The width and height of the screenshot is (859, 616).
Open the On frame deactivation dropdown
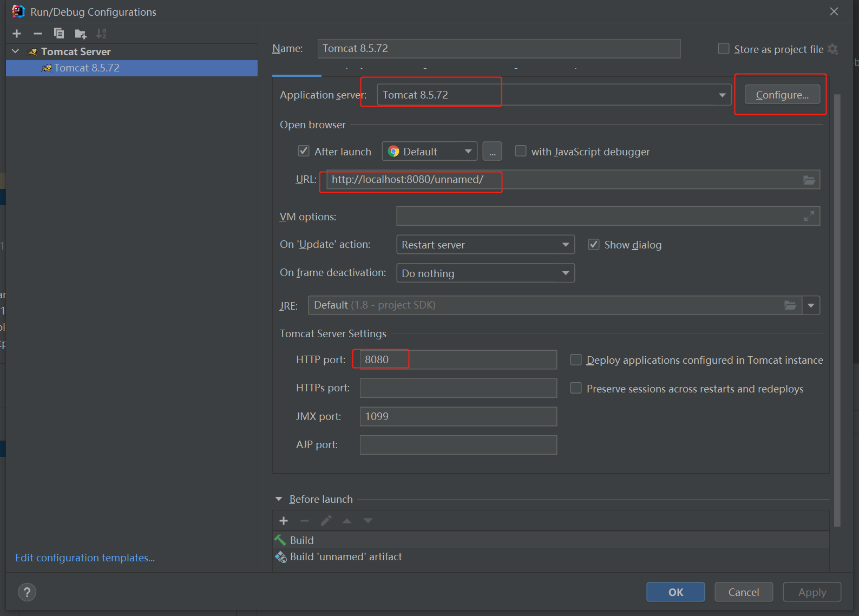[486, 273]
